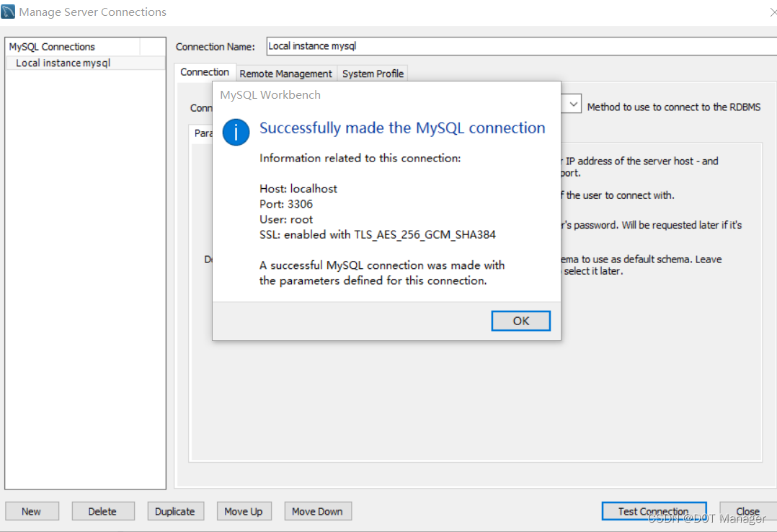Viewport: 777px width, 532px height.
Task: Click the MySQL Connections column header
Action: (74, 47)
